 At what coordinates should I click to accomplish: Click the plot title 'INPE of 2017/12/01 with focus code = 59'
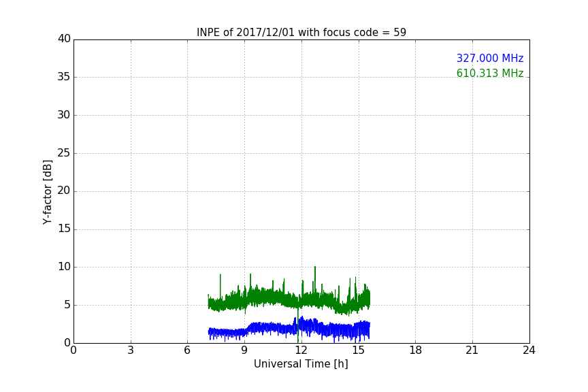pos(301,32)
